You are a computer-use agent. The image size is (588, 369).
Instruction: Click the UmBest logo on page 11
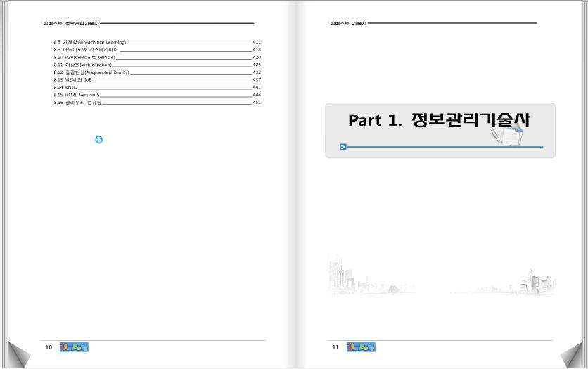pyautogui.click(x=361, y=347)
